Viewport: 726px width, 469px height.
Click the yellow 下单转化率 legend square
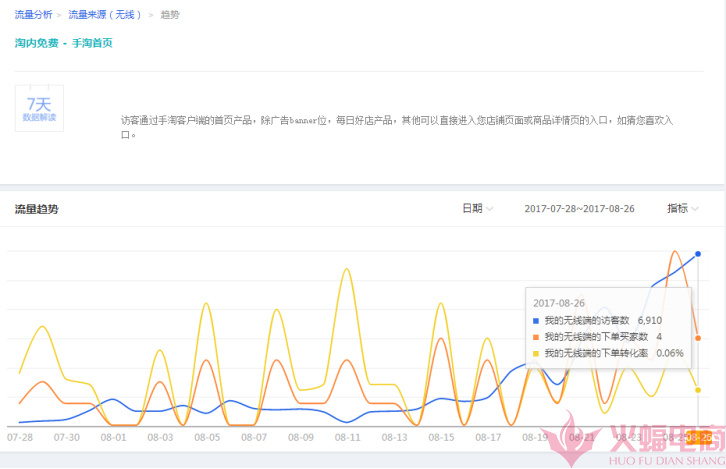tap(536, 353)
